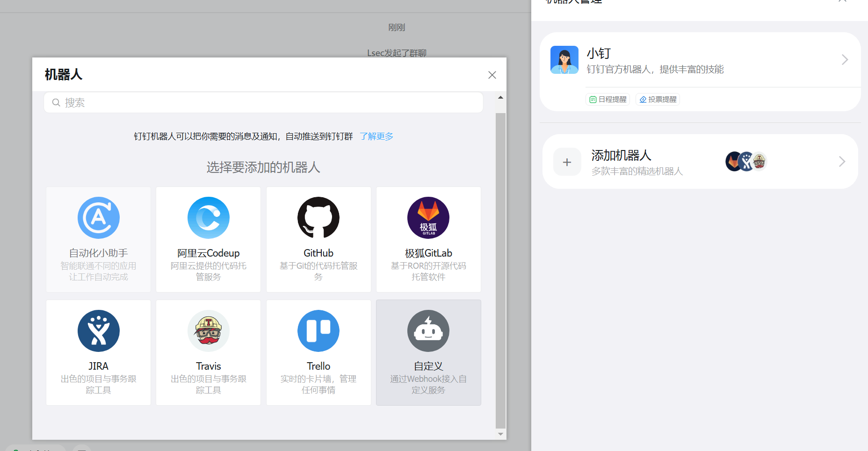Select the Trello robot icon
868x451 pixels.
(x=318, y=331)
